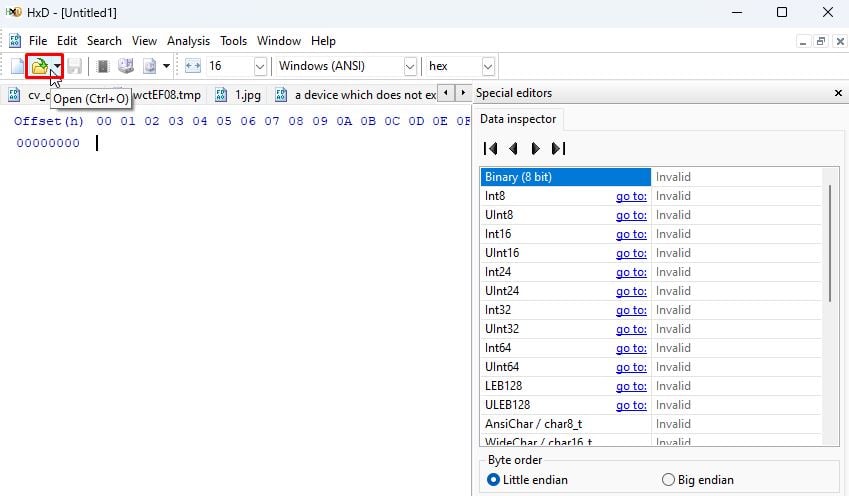Screen dimensions: 849x496
Task: Click go to link for UInt64
Action: tap(630, 367)
